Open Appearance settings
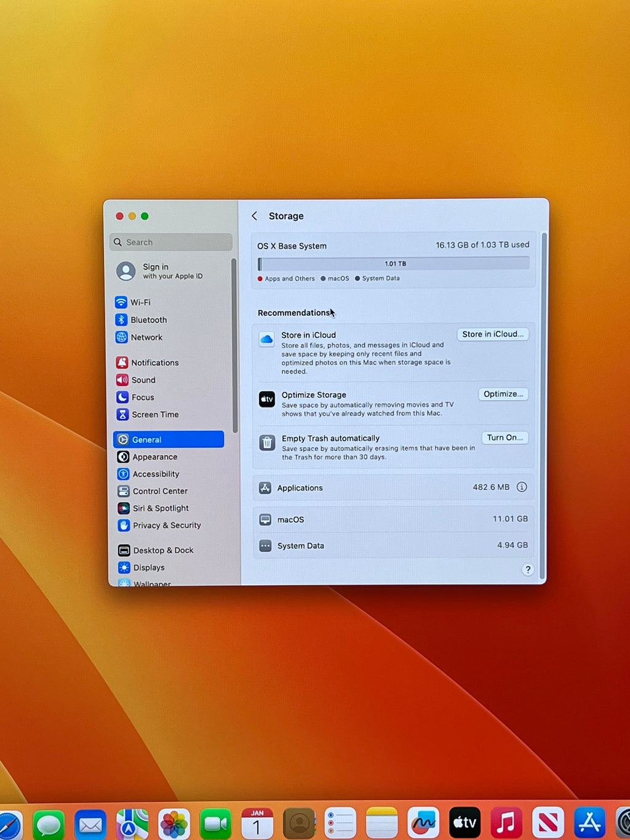The height and width of the screenshot is (840, 630). (147, 457)
